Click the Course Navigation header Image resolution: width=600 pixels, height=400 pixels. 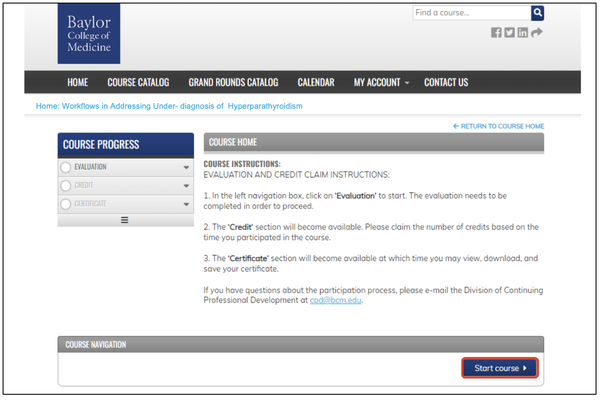click(301, 344)
